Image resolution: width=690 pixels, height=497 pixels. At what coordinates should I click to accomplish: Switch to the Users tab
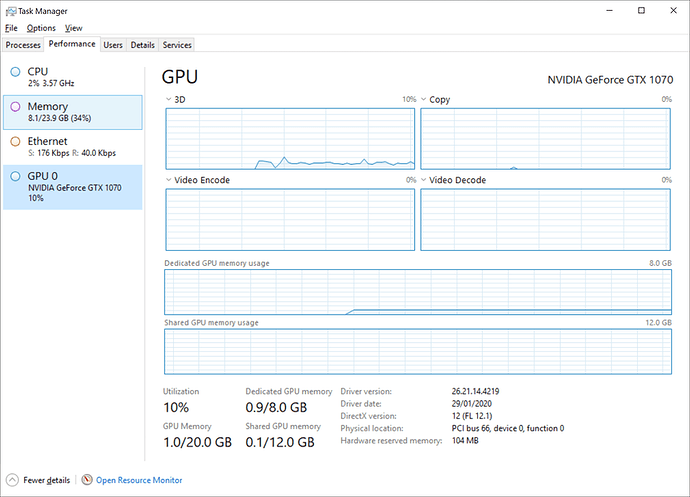[x=113, y=45]
